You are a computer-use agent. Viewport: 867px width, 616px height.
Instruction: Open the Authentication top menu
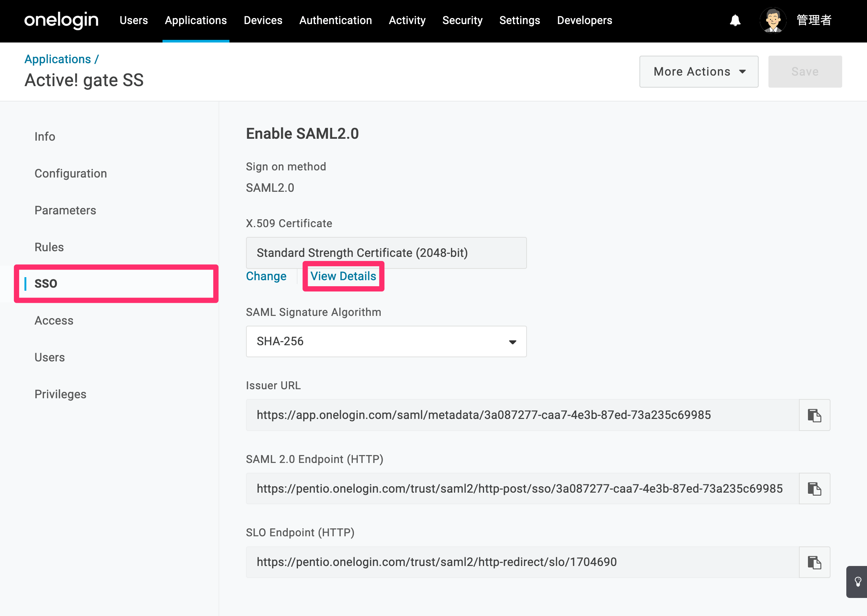pyautogui.click(x=335, y=20)
